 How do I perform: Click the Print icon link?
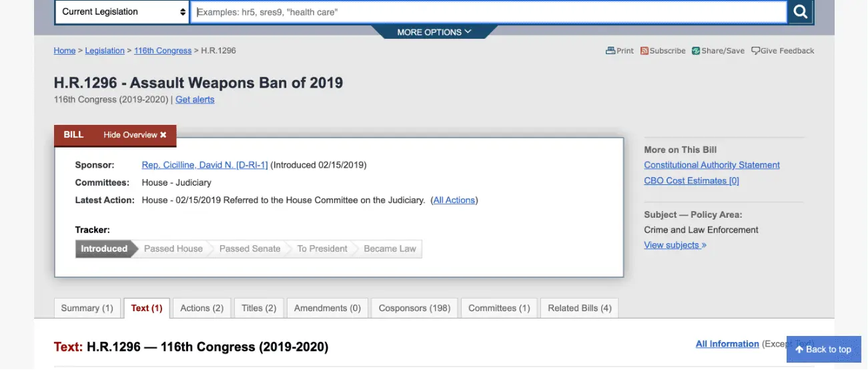click(620, 51)
